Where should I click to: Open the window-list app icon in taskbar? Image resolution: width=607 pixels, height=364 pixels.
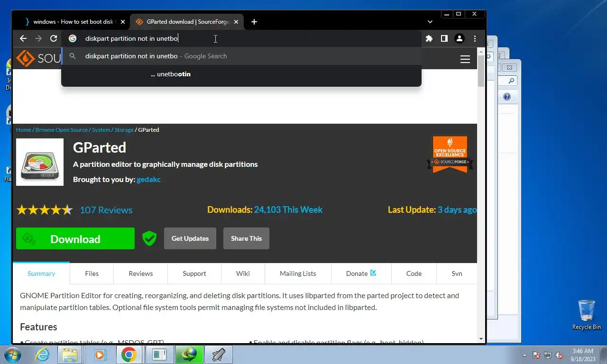click(x=160, y=355)
